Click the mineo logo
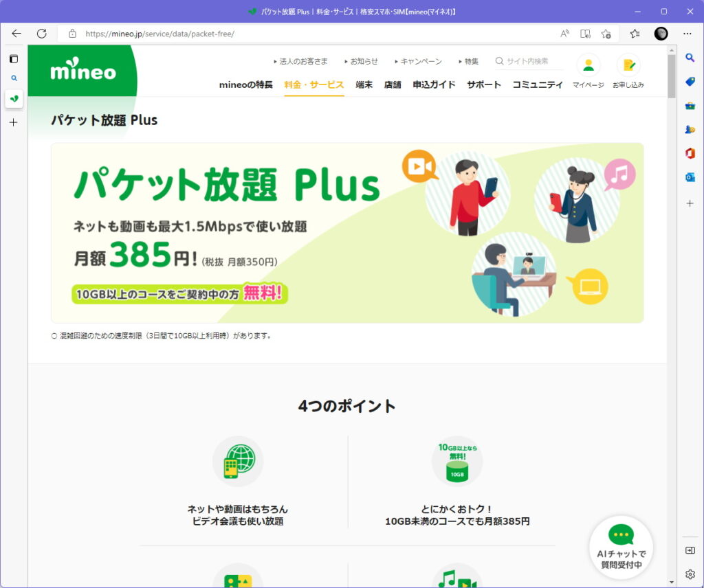Screen dimensions: 704x588 pos(83,69)
